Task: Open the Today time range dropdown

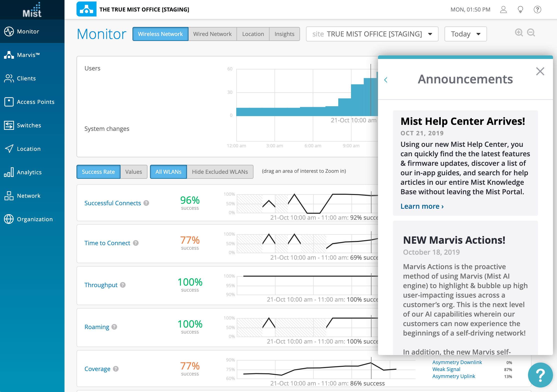Action: (465, 34)
